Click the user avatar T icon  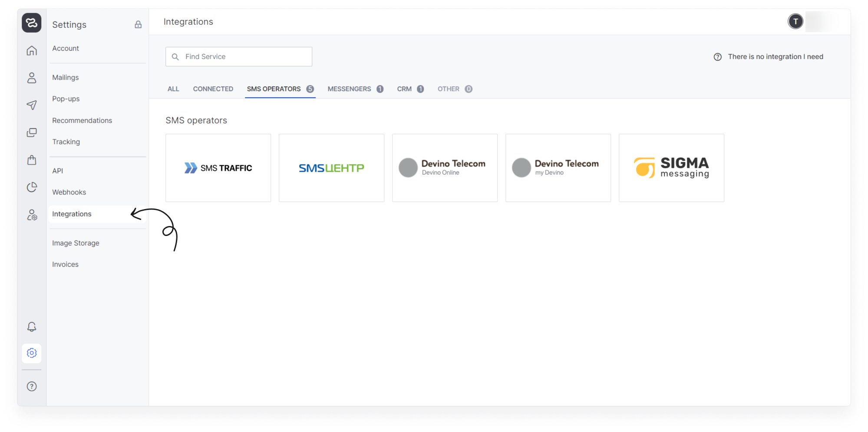tap(795, 21)
